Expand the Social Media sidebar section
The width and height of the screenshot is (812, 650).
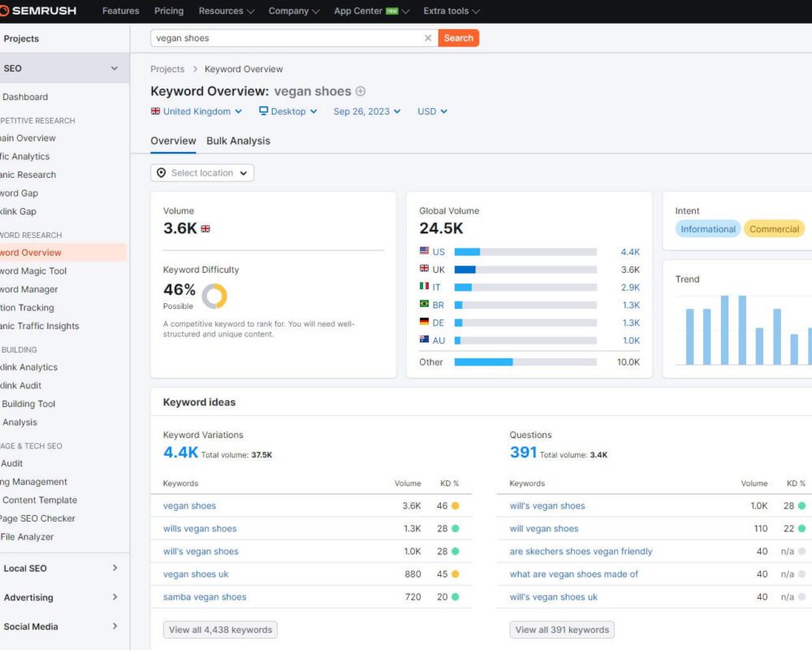(114, 626)
